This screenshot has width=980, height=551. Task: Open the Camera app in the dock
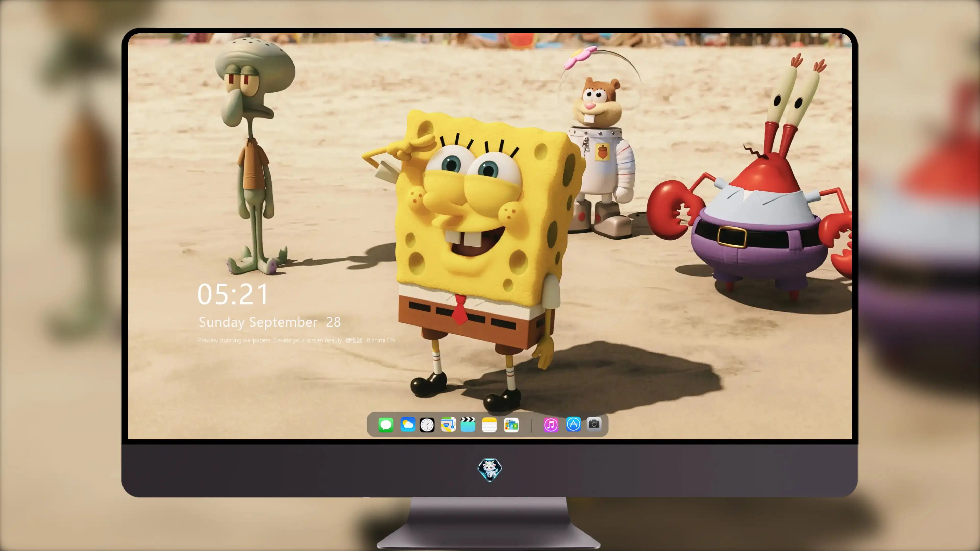tap(594, 424)
